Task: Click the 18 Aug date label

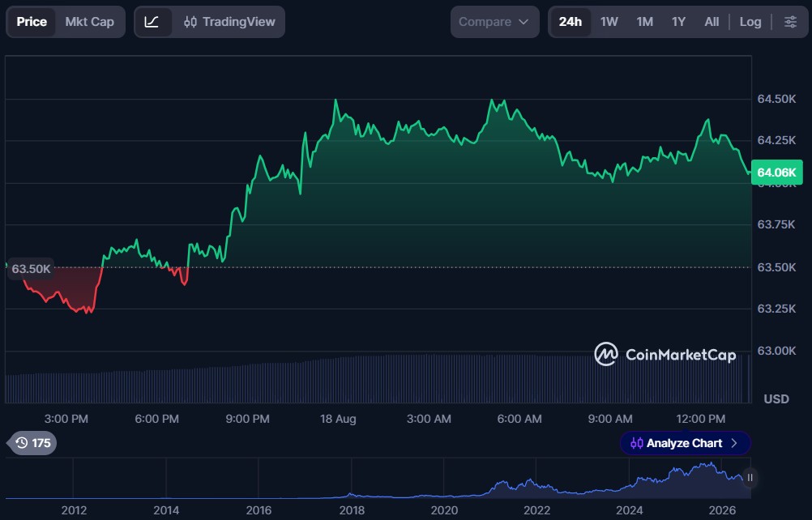Action: tap(338, 419)
